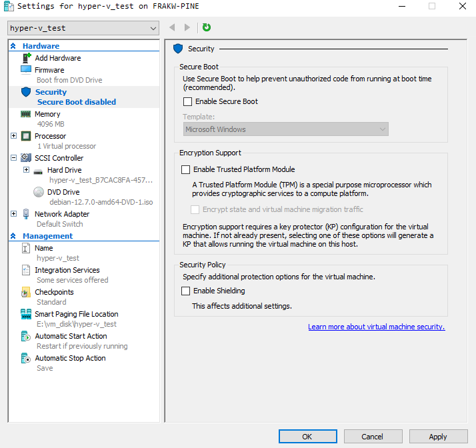Select Memory settings
The width and height of the screenshot is (476, 448).
(x=47, y=114)
